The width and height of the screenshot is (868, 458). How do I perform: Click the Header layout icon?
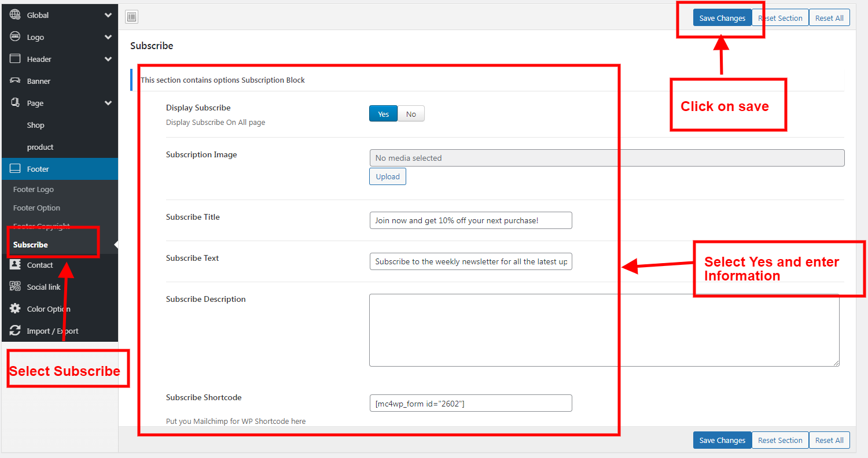coord(15,59)
